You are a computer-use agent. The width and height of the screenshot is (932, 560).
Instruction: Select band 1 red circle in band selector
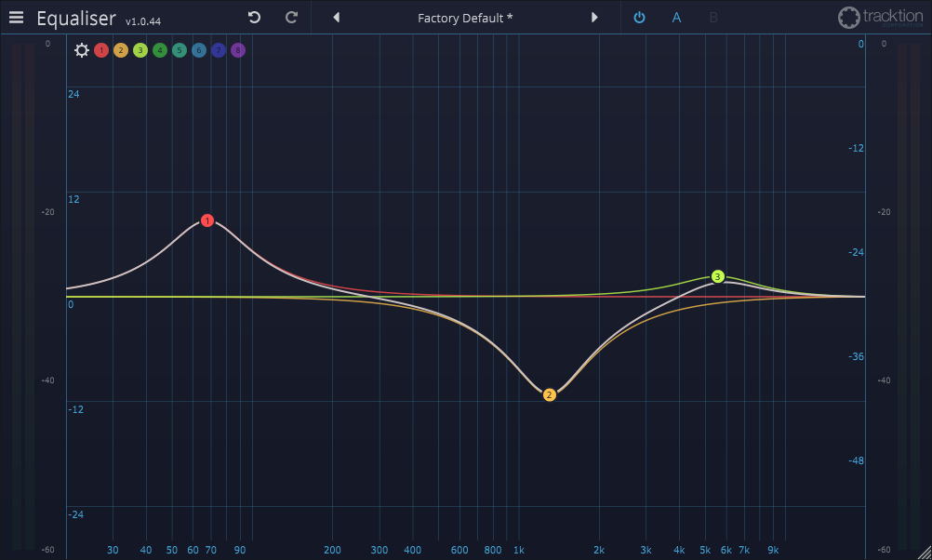pyautogui.click(x=101, y=50)
